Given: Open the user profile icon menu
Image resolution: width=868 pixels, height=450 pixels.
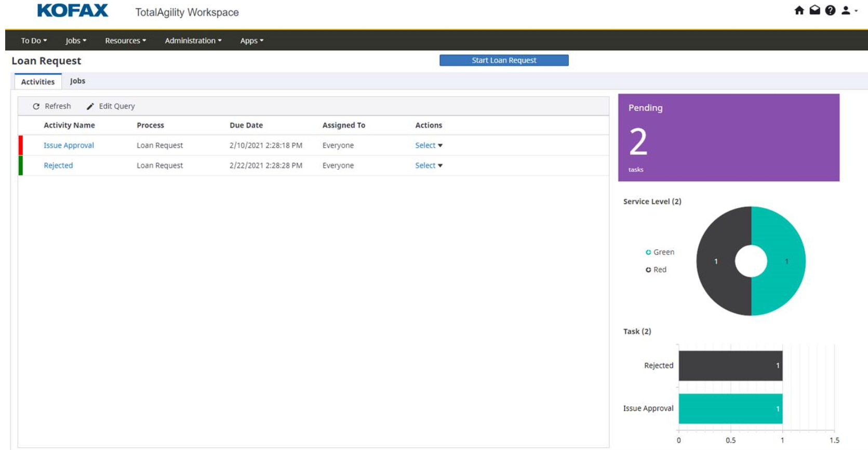Looking at the screenshot, I should click(x=846, y=10).
